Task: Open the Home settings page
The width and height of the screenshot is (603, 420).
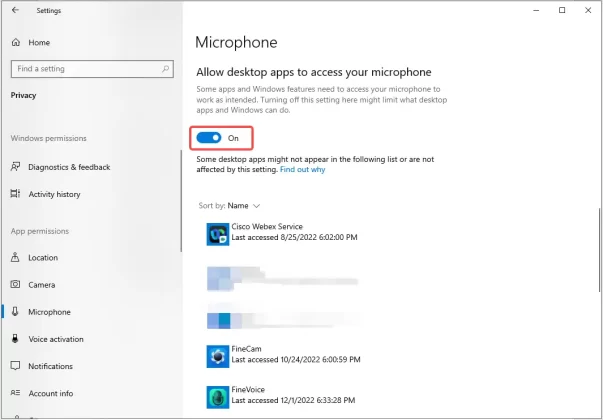Action: (x=39, y=42)
